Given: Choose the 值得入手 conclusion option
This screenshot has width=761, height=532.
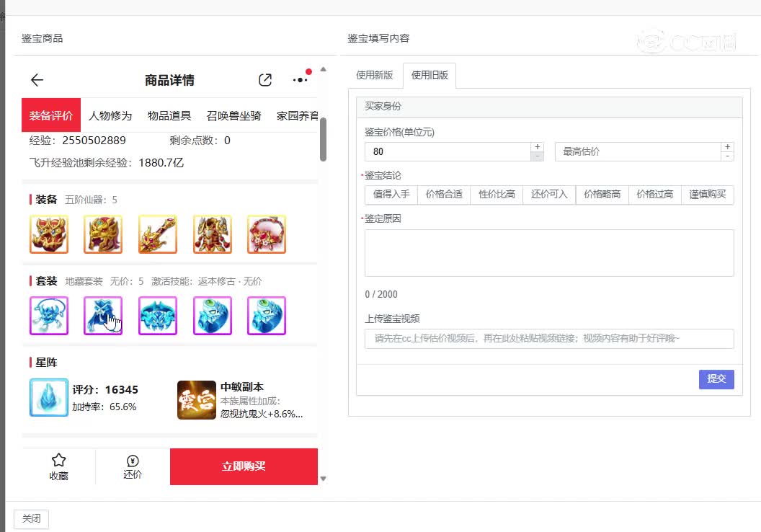Looking at the screenshot, I should 391,195.
